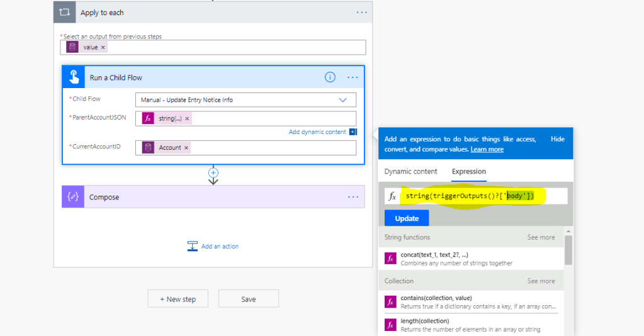The image size is (644, 336).
Task: Click the Run a Child Flow info icon
Action: pyautogui.click(x=330, y=77)
